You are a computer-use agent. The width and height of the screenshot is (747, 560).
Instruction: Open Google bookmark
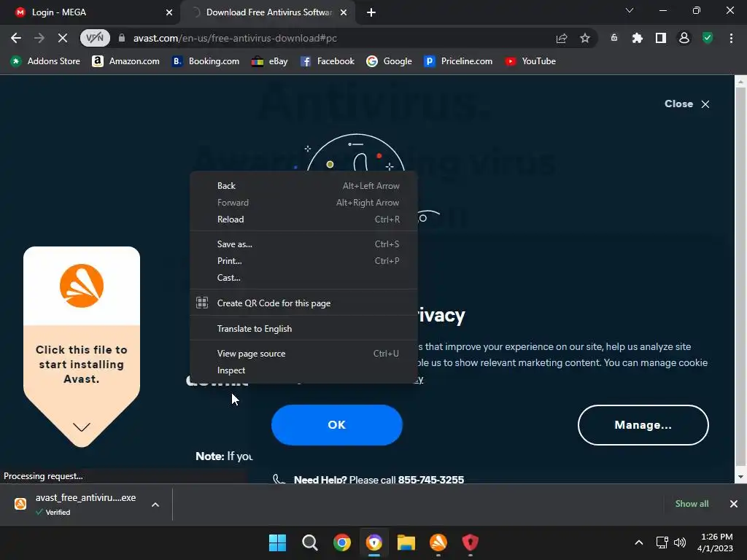(x=390, y=61)
